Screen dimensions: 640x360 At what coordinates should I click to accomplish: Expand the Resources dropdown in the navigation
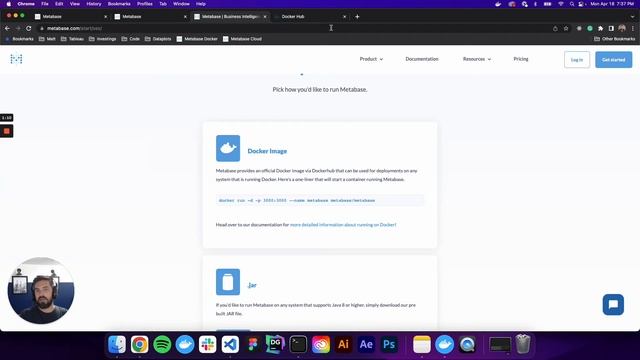(477, 59)
